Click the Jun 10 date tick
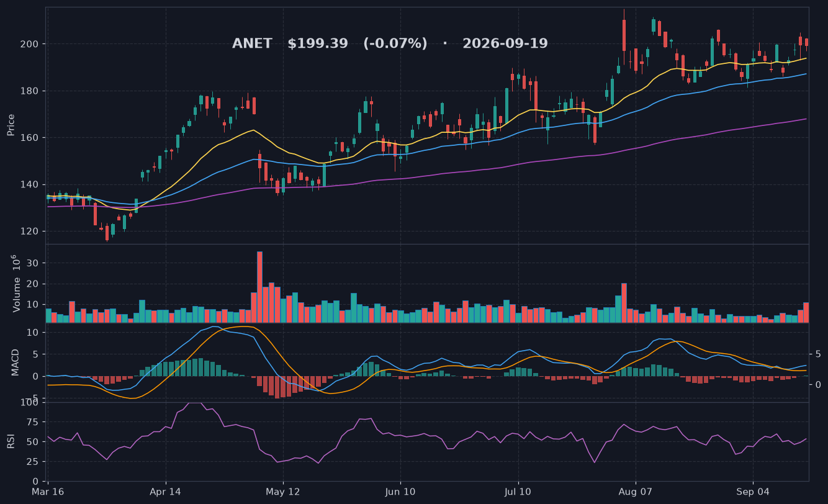This screenshot has width=828, height=504. click(400, 492)
